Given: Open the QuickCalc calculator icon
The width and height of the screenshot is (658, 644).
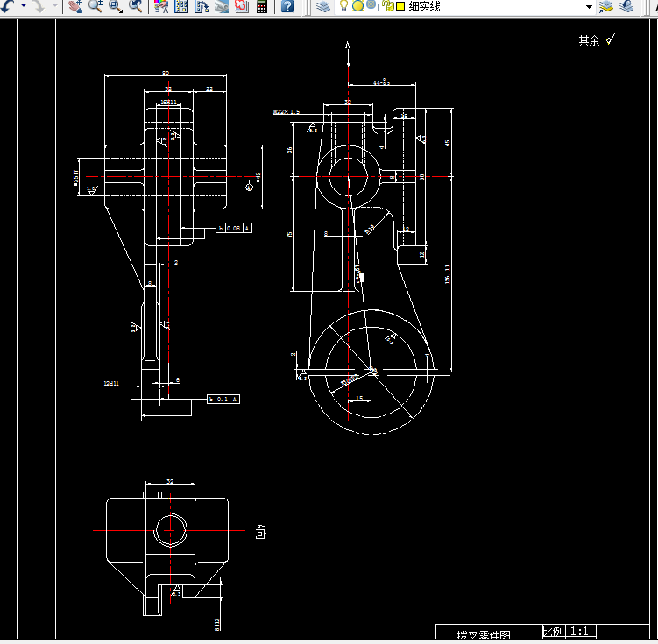Looking at the screenshot, I should [262, 6].
